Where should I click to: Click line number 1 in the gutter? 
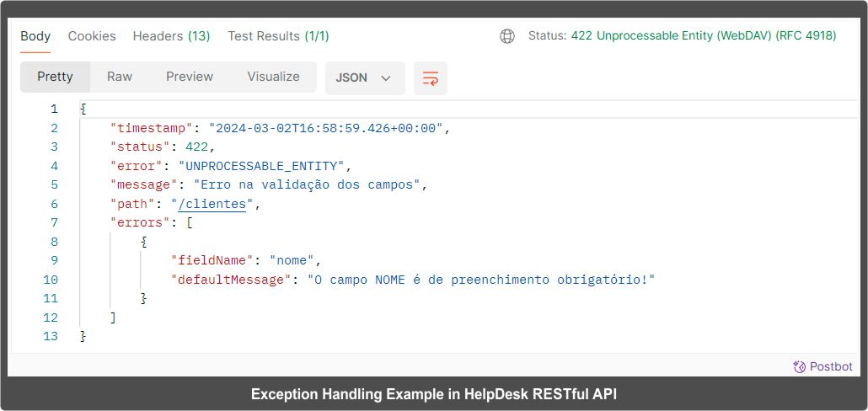(x=54, y=109)
